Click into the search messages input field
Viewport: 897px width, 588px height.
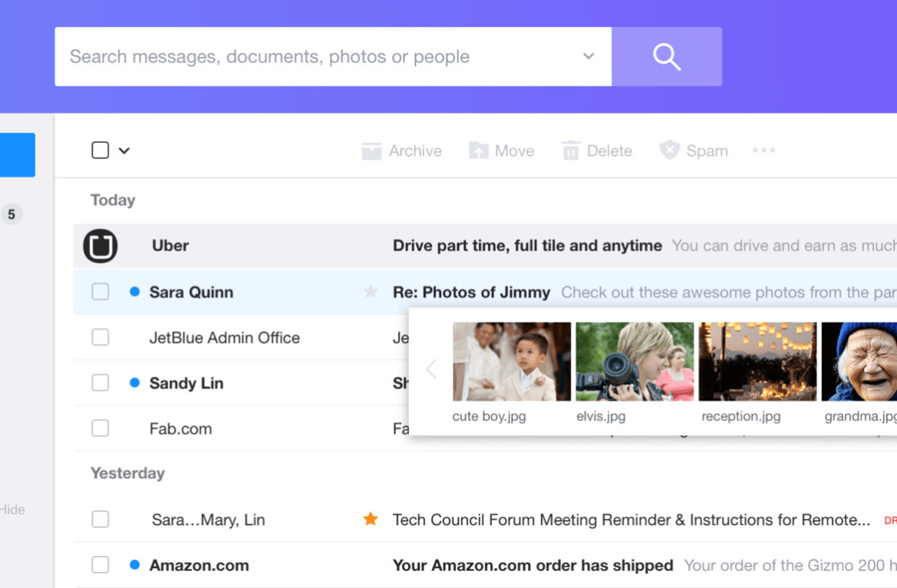[x=307, y=57]
